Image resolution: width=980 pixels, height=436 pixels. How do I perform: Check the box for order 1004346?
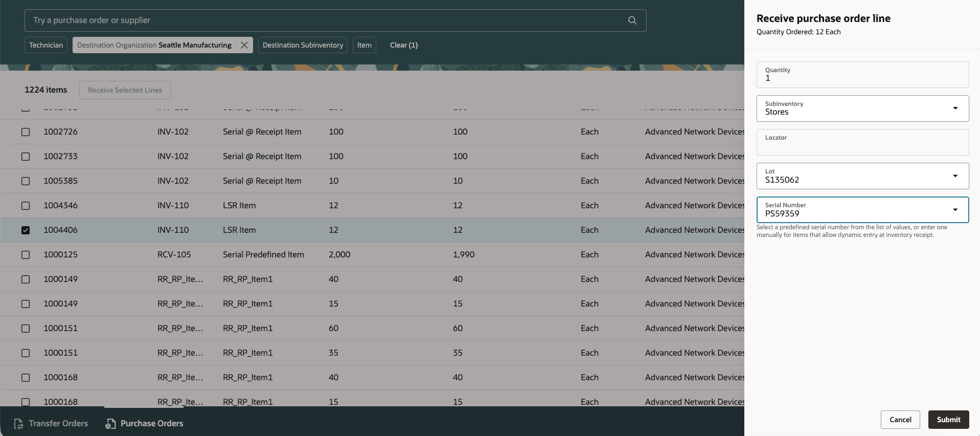pyautogui.click(x=26, y=206)
